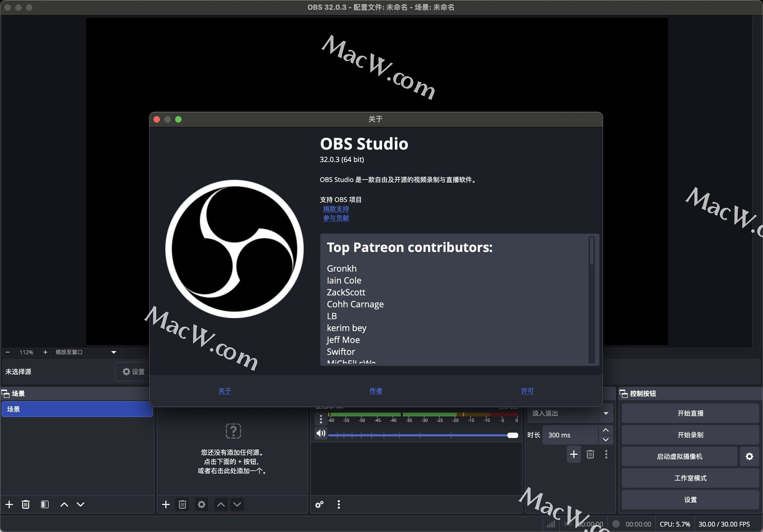Open audio channel three-dot options menu

[x=321, y=419]
